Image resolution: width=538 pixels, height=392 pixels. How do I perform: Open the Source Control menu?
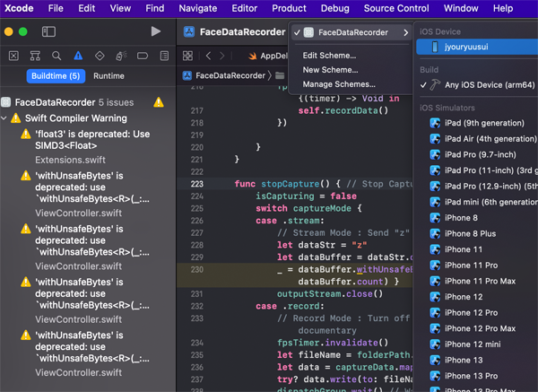396,8
